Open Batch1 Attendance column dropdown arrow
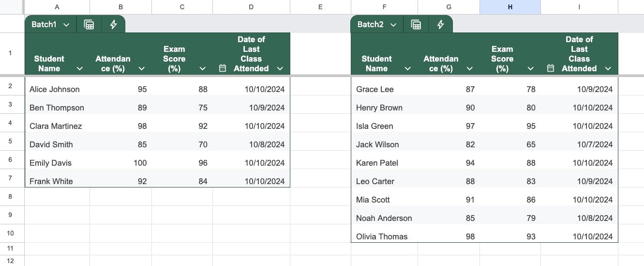 point(141,69)
